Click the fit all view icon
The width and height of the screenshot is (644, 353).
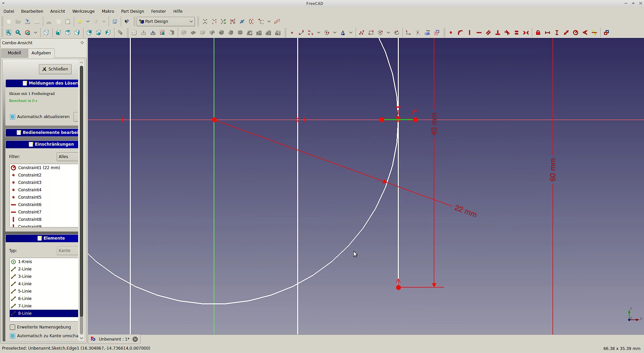click(x=9, y=33)
